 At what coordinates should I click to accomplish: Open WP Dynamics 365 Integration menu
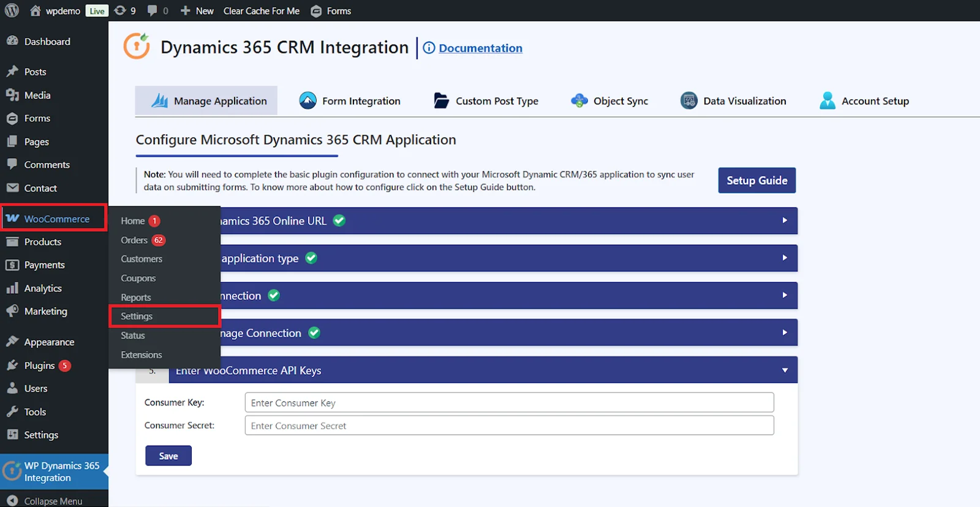click(54, 471)
